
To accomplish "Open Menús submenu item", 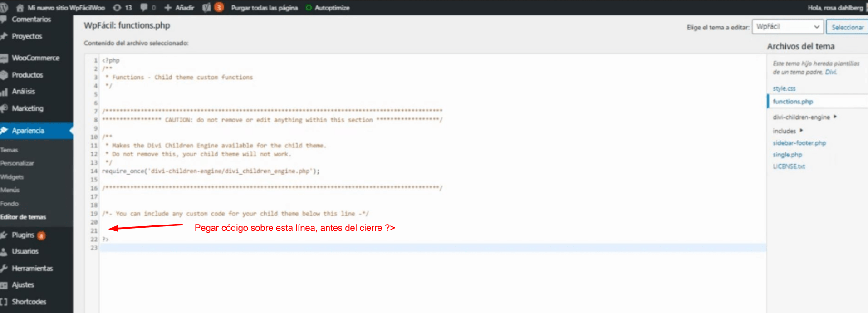I will click(x=10, y=190).
